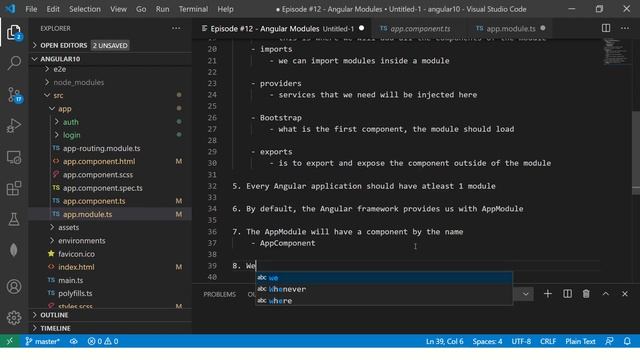Open the Problems panel tab
Viewport: 640px width, 360px height.
220,294
